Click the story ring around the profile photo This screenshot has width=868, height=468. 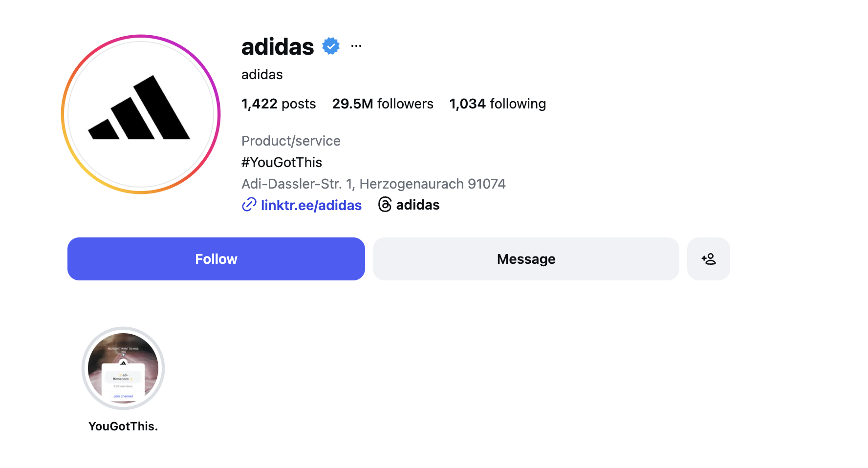pos(141,36)
